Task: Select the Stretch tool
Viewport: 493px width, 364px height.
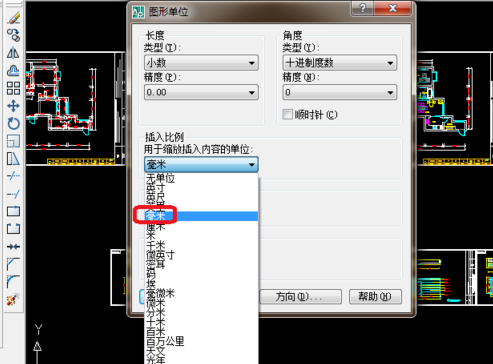Action: click(13, 159)
